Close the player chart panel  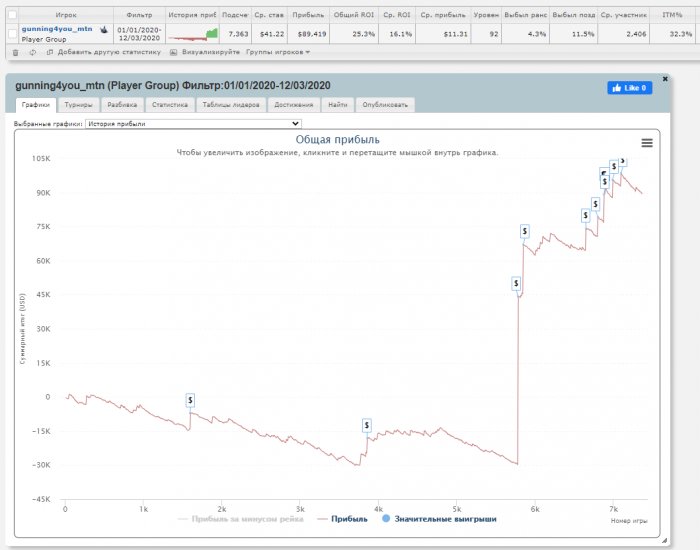[666, 78]
